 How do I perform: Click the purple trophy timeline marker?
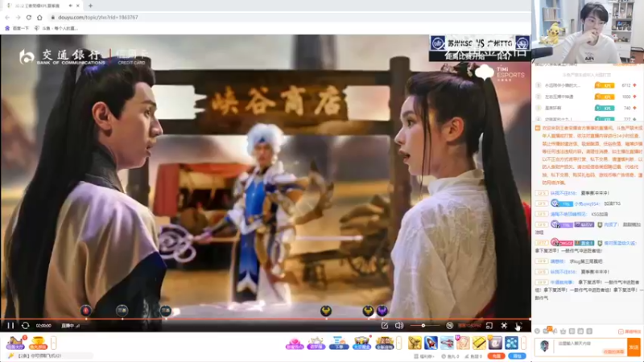(x=382, y=311)
